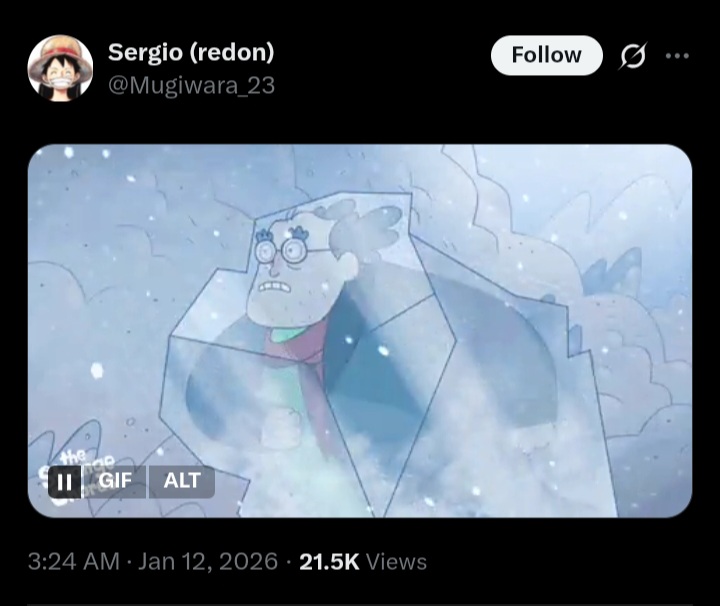Click the GIF badge on the media
This screenshot has width=720, height=606.
(115, 481)
